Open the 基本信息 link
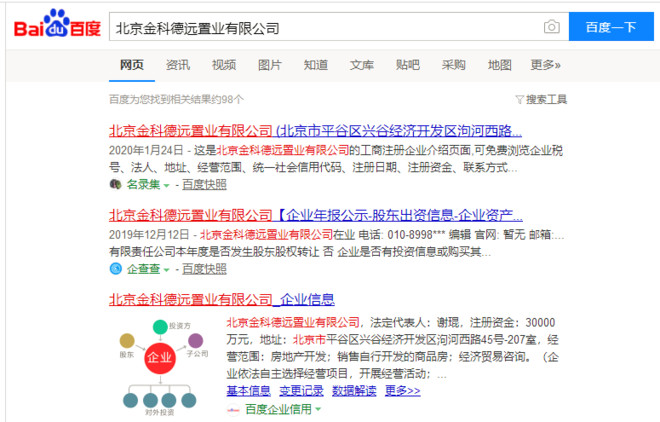 pyautogui.click(x=248, y=391)
